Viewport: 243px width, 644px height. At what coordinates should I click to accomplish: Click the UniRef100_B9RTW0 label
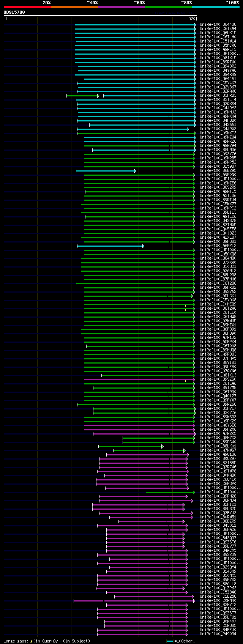tap(218, 62)
